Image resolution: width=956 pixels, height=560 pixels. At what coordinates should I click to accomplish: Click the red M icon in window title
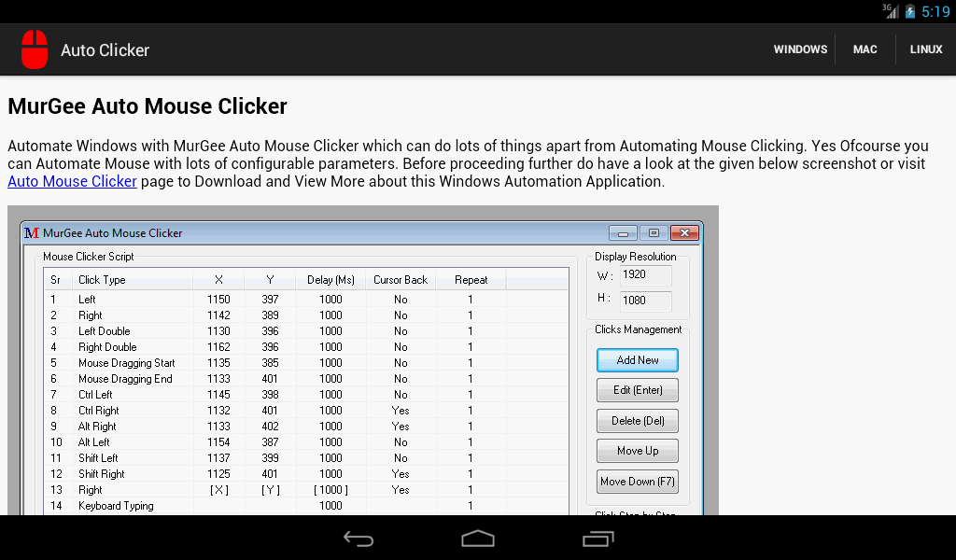[x=32, y=232]
